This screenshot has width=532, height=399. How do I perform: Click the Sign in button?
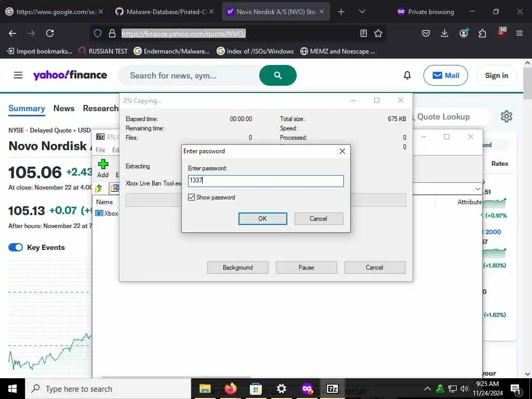point(496,75)
